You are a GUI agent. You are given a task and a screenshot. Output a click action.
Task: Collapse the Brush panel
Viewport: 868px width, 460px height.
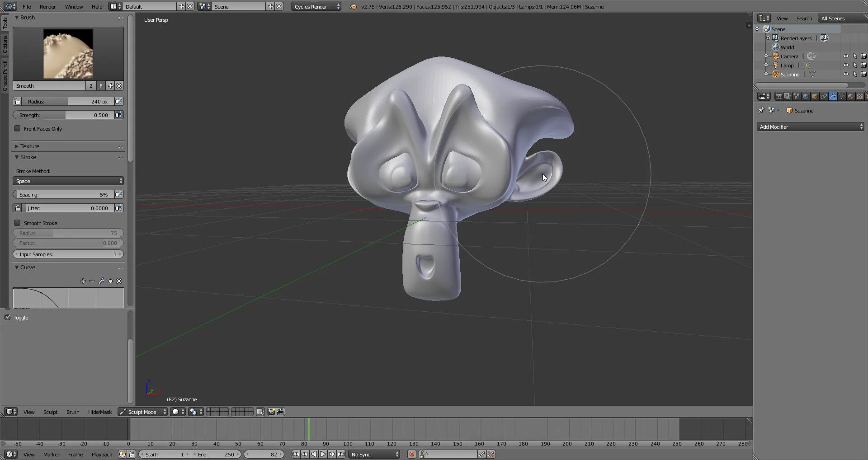click(x=17, y=17)
